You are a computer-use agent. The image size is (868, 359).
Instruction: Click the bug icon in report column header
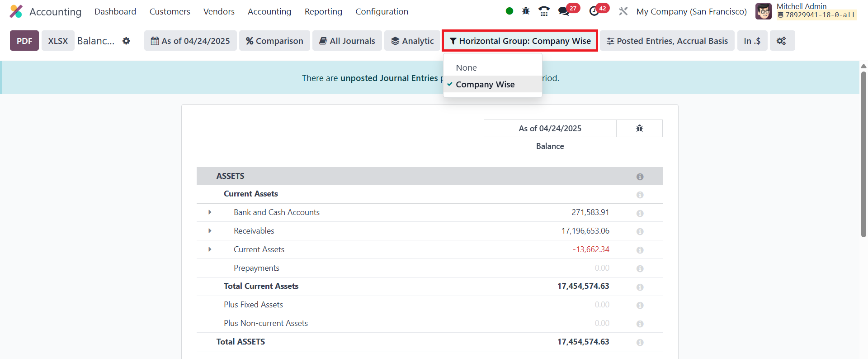[639, 129]
